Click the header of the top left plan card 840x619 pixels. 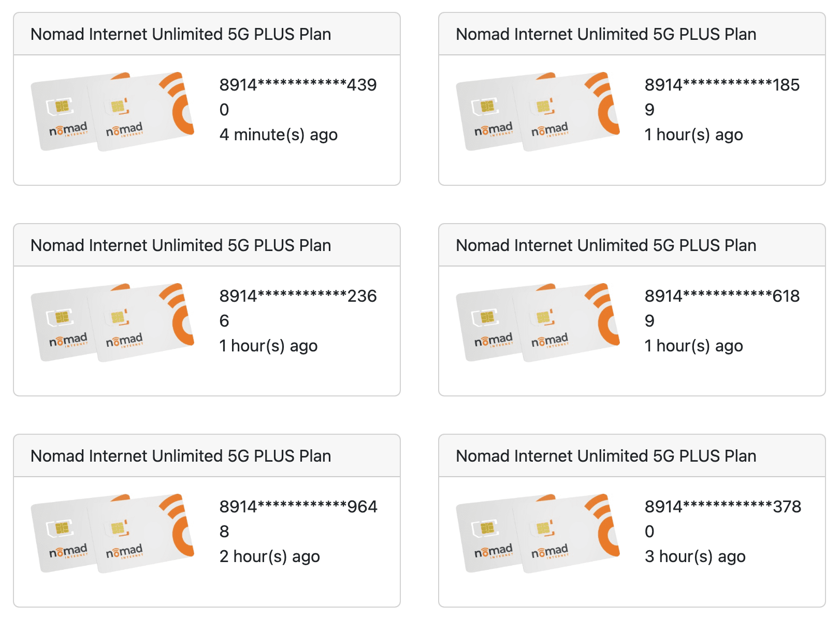(206, 34)
